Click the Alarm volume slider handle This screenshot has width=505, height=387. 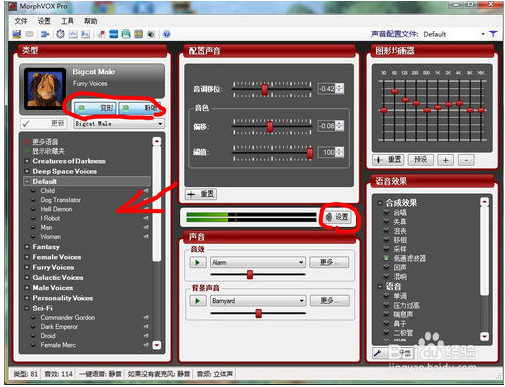[x=250, y=274]
